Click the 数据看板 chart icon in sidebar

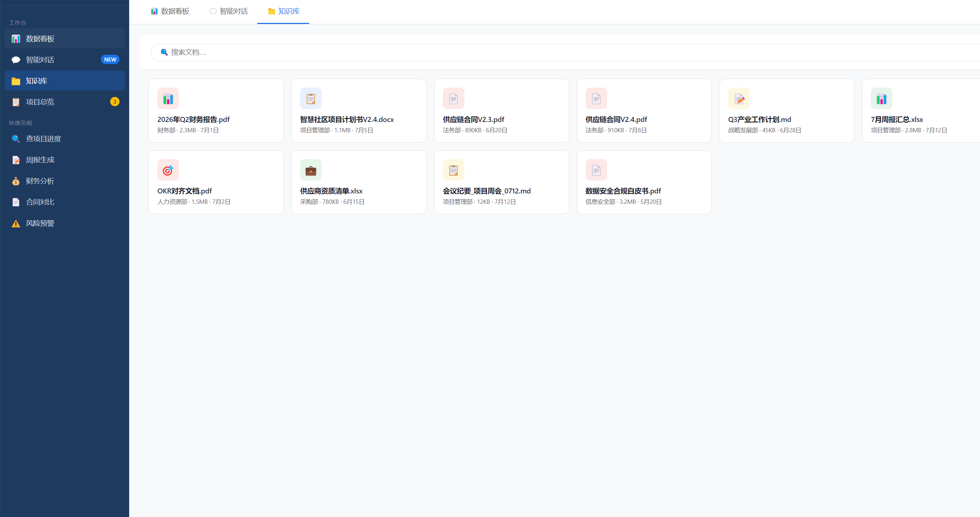(x=16, y=39)
